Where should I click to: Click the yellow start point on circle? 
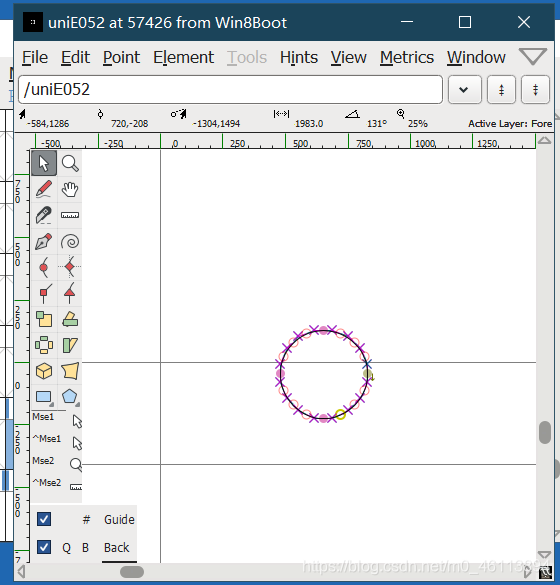[x=340, y=414]
